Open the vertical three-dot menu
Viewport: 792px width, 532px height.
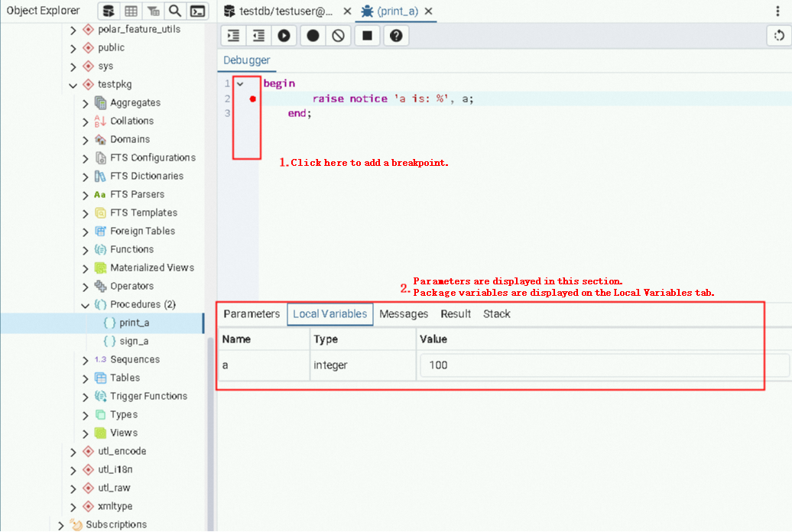pyautogui.click(x=778, y=11)
